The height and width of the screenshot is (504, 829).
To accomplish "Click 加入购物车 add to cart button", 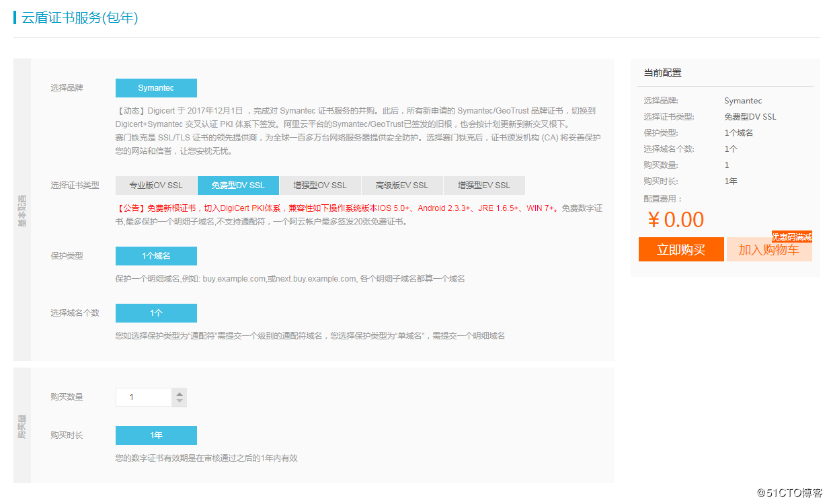I will 769,249.
